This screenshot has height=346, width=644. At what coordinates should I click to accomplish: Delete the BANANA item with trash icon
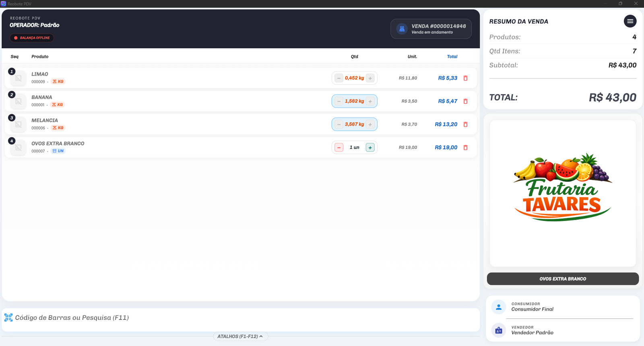coord(465,101)
